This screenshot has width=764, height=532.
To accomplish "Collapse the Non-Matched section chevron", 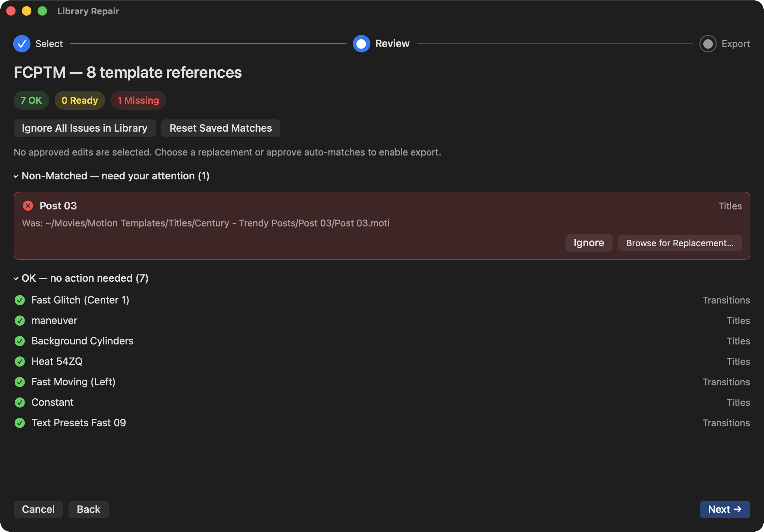I will (16, 176).
